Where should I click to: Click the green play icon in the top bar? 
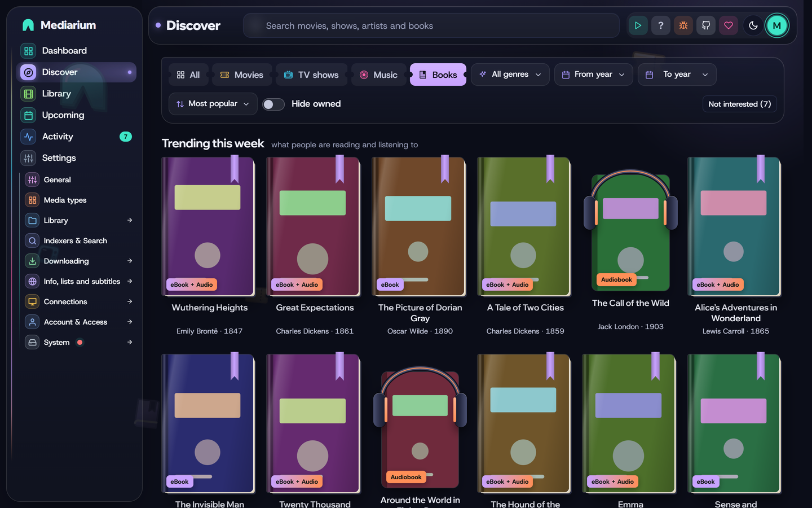638,25
